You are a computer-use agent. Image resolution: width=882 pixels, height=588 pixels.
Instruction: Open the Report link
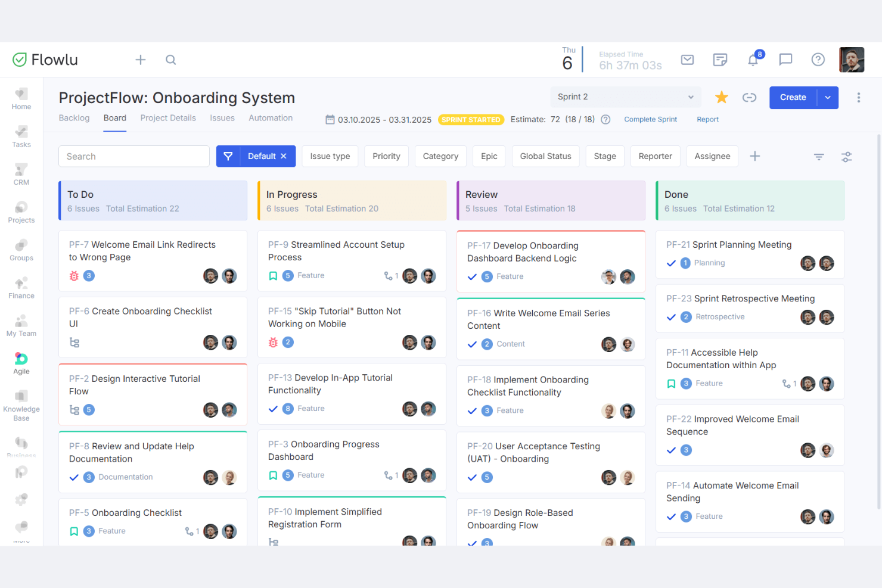click(x=708, y=119)
